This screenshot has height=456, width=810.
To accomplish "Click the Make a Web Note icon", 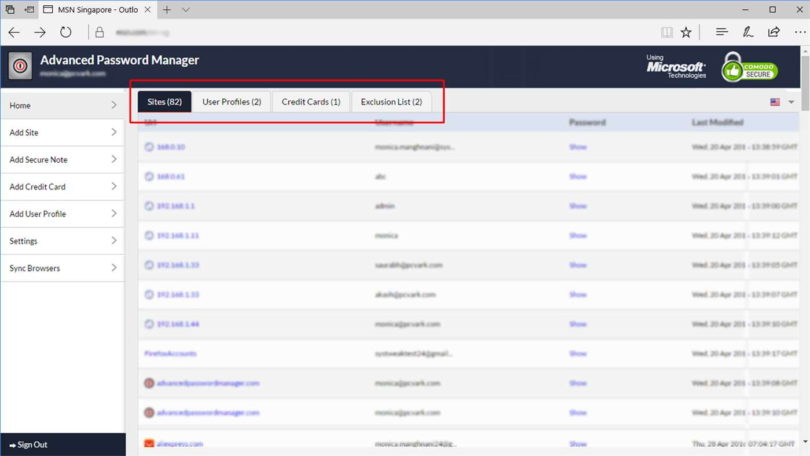I will click(x=747, y=32).
